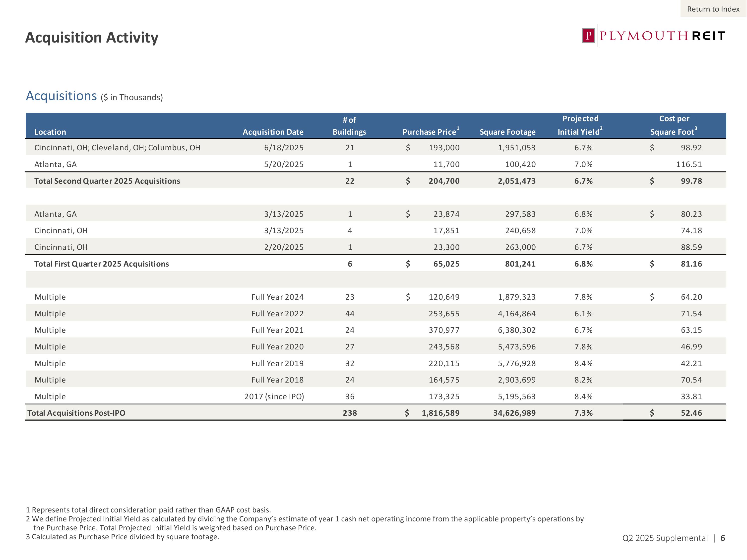The image size is (747, 560).
Task: Click the Acquisitions section heading
Action: (62, 96)
